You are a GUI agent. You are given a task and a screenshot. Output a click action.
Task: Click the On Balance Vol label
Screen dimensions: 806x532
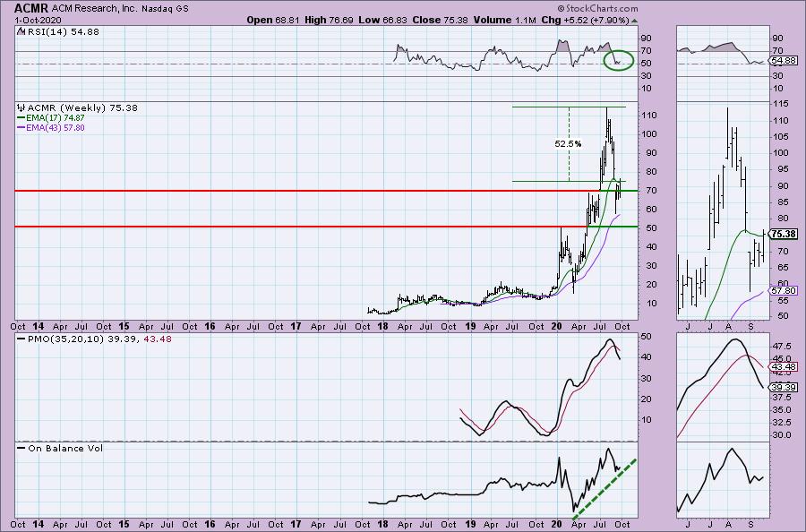65,448
